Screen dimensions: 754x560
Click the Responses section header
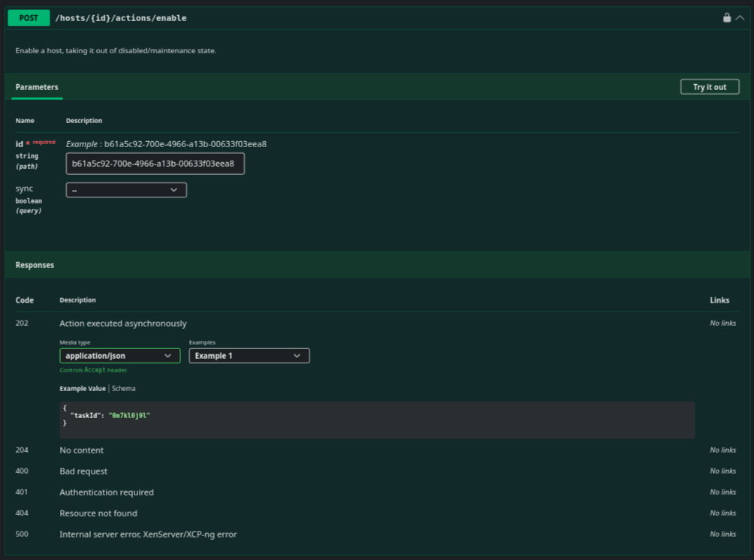(35, 265)
